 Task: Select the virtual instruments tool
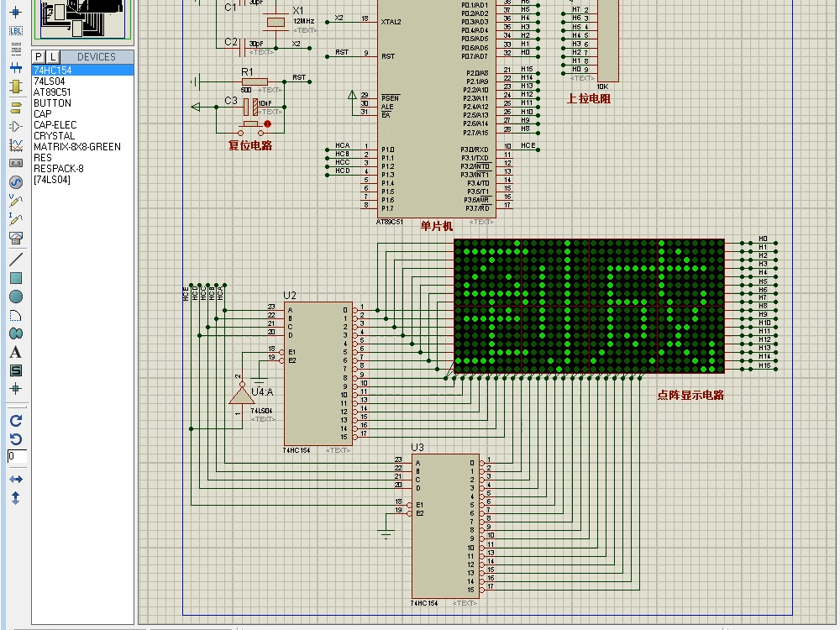pyautogui.click(x=16, y=238)
